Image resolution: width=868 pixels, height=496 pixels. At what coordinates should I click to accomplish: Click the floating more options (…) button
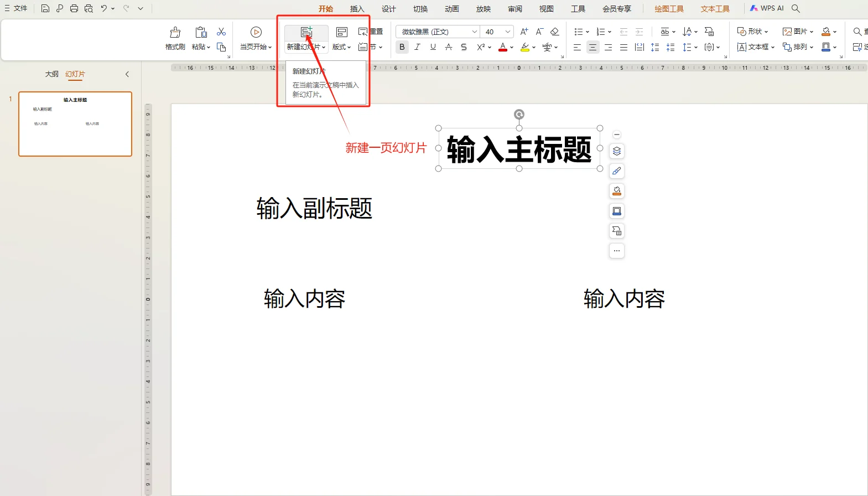617,251
